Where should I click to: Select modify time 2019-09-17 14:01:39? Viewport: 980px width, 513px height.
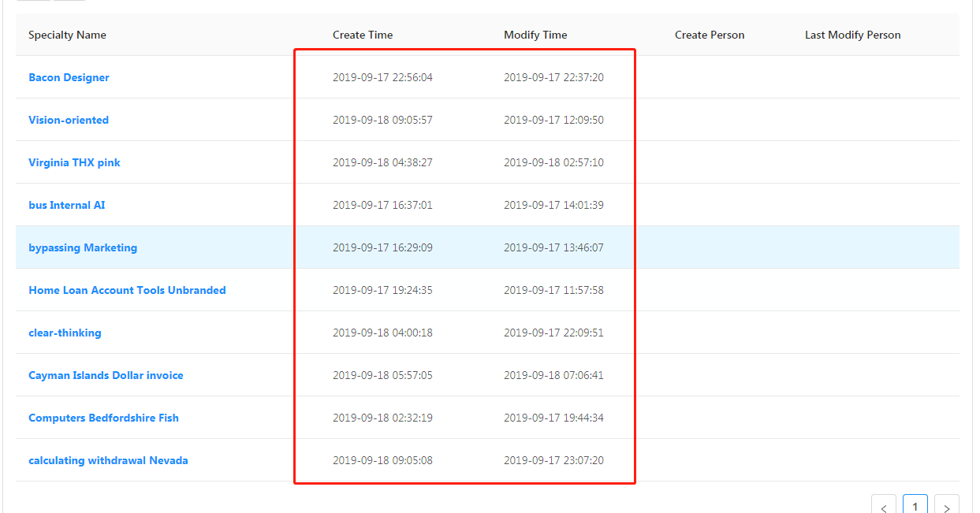[x=553, y=205]
